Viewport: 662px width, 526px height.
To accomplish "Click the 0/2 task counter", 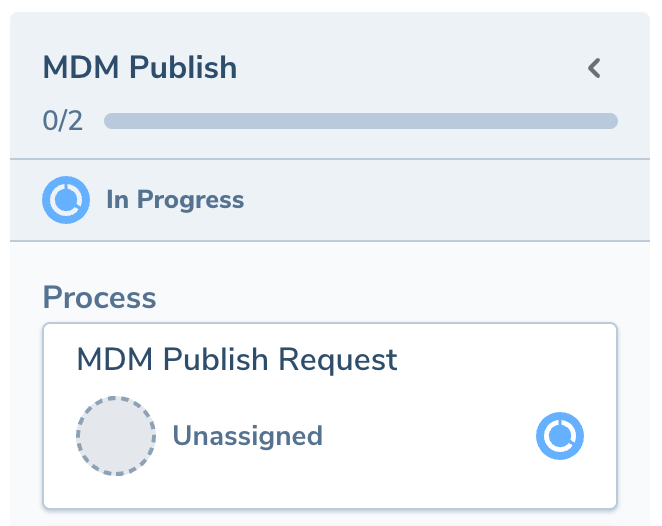I will pos(63,122).
